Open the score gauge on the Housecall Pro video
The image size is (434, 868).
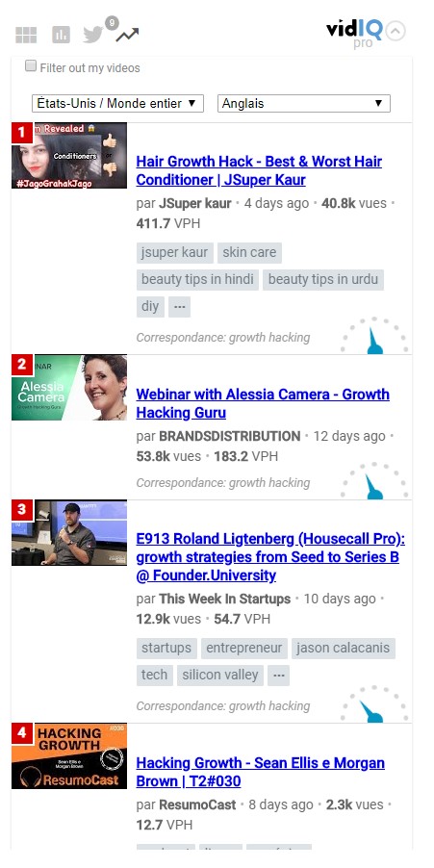pos(374,704)
